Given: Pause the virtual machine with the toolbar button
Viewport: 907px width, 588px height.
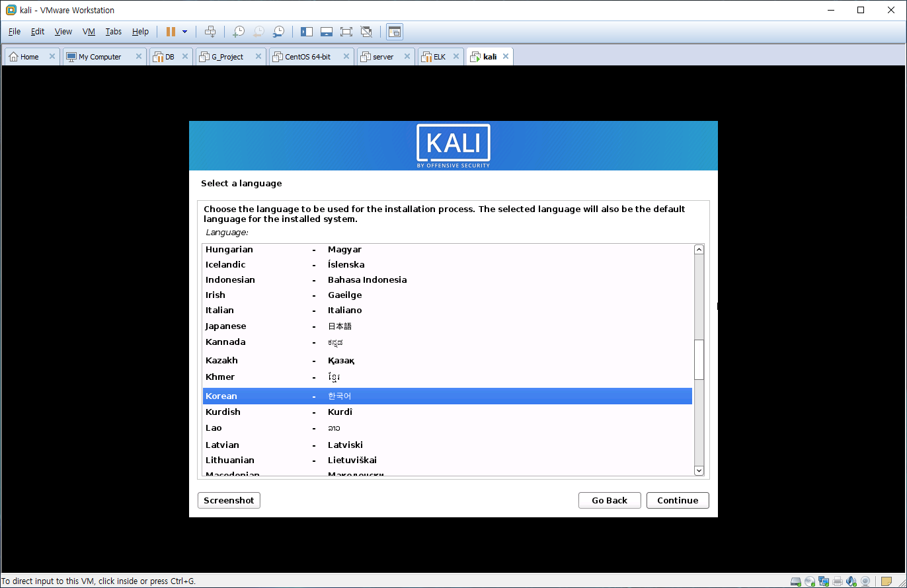Looking at the screenshot, I should (x=171, y=32).
